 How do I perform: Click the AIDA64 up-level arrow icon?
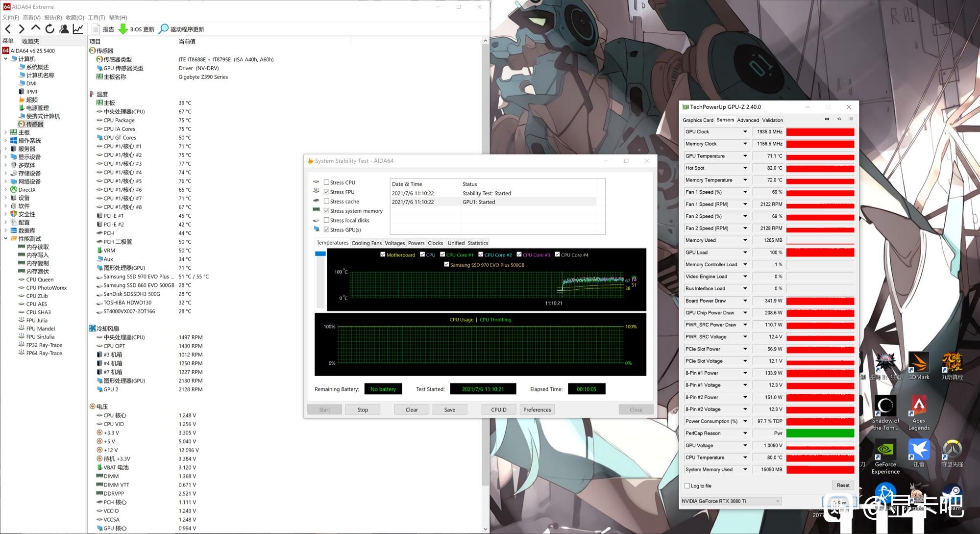point(35,28)
